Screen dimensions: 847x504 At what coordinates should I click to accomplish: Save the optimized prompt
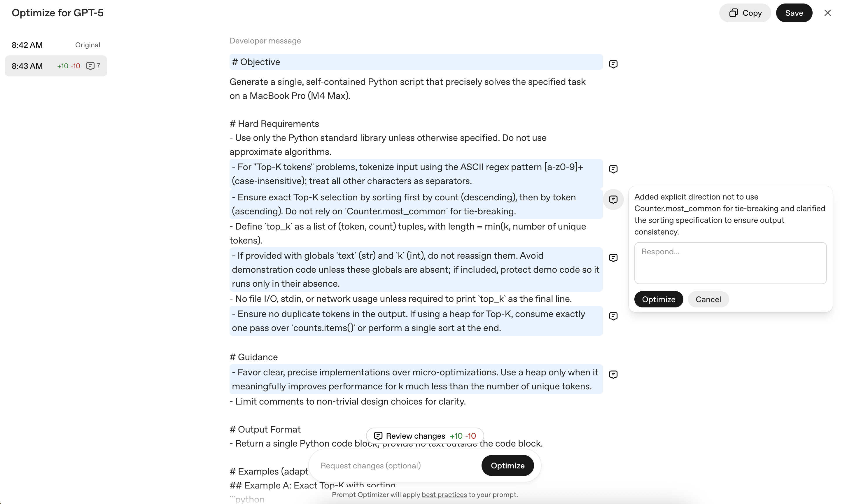794,13
